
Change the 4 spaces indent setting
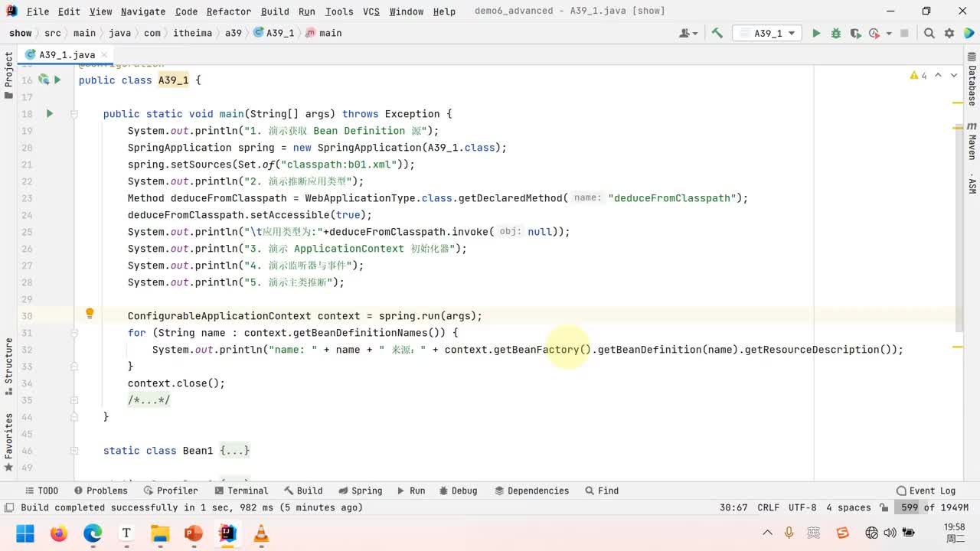point(848,507)
